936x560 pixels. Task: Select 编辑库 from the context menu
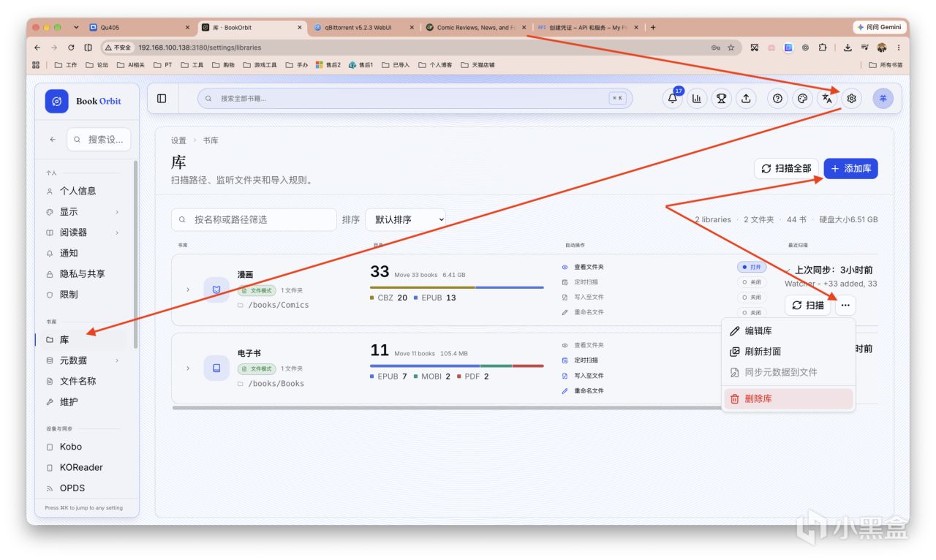788,331
